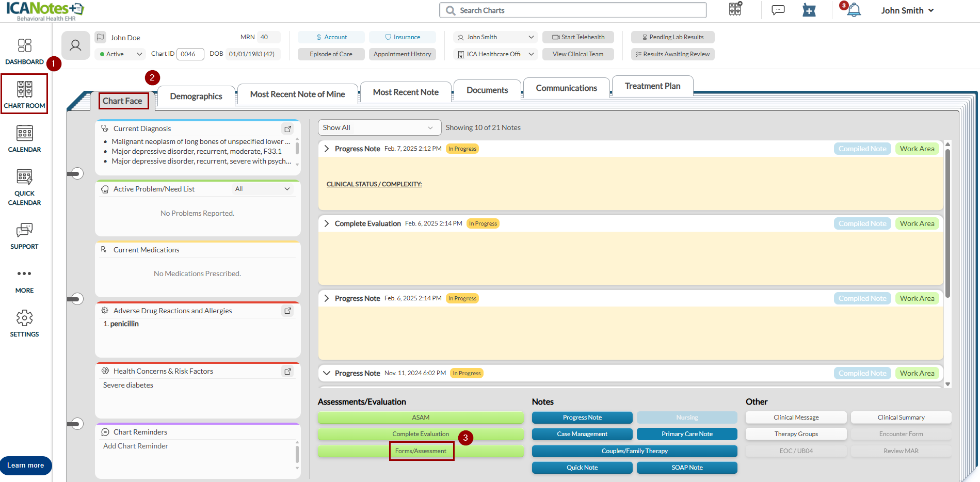Switch to the Chart Face tab
Image resolution: width=980 pixels, height=482 pixels.
pyautogui.click(x=123, y=101)
